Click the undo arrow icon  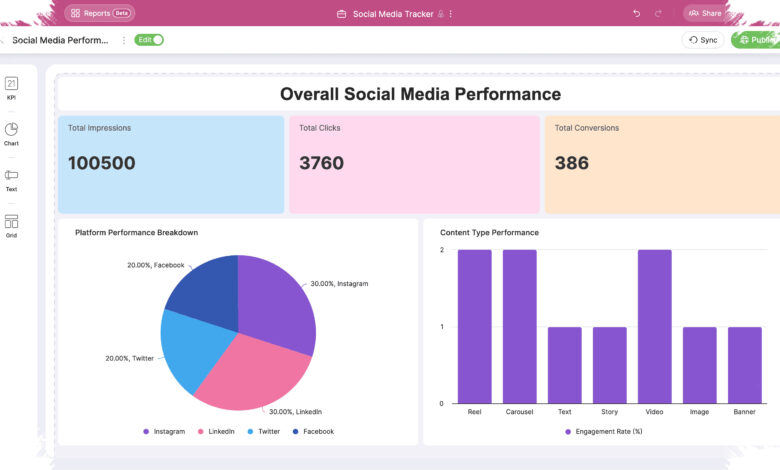(x=636, y=13)
